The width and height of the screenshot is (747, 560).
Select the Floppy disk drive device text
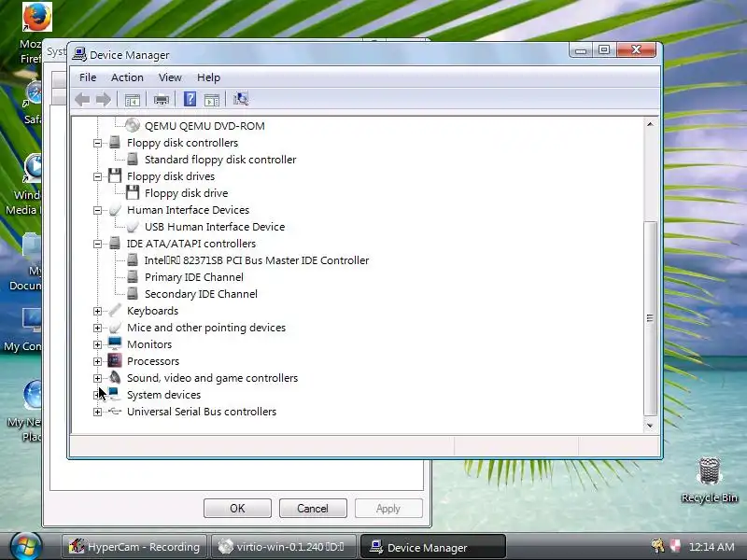[x=186, y=193]
